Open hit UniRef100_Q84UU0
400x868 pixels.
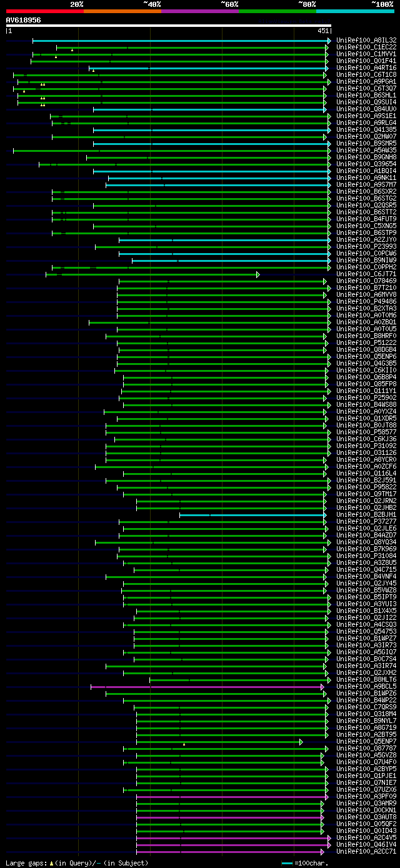pos(366,109)
